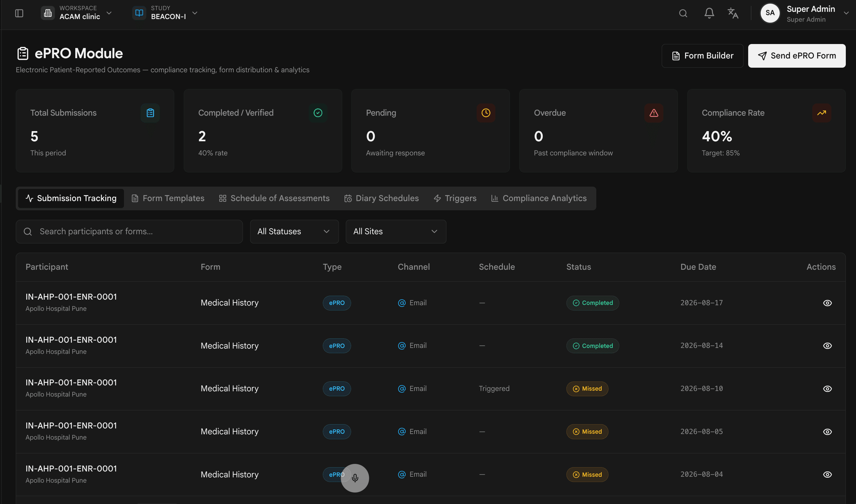The image size is (856, 504).
Task: Click the Pending card
Action: pyautogui.click(x=430, y=131)
